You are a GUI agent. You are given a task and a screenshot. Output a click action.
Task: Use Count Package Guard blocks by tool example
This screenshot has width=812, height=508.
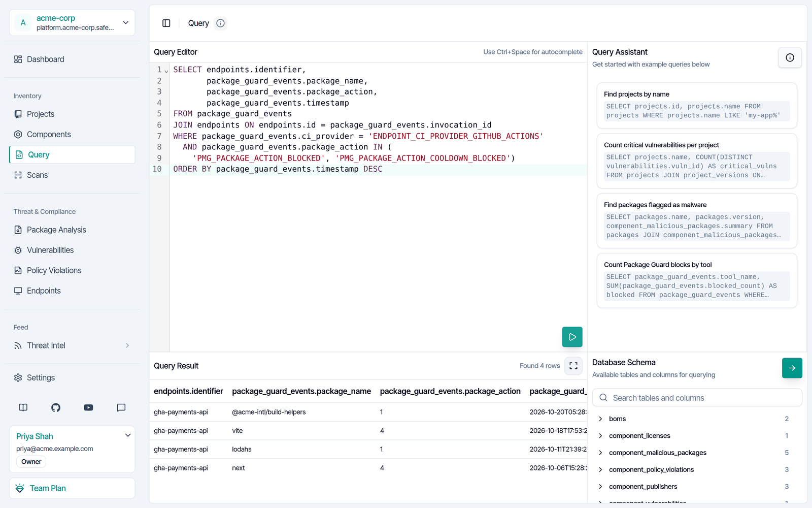click(697, 281)
